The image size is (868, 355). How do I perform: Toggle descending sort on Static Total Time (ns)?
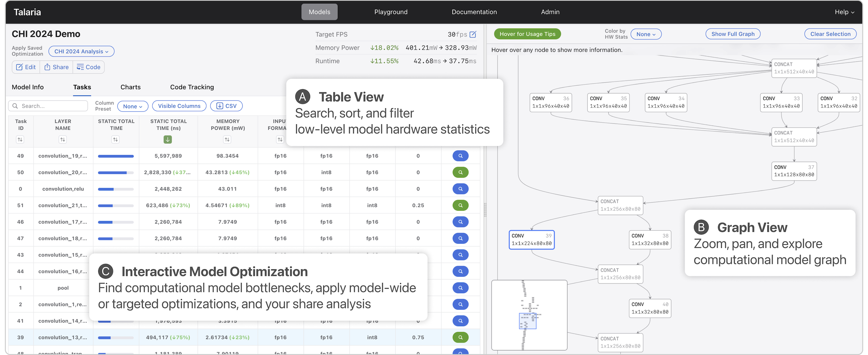coord(168,140)
